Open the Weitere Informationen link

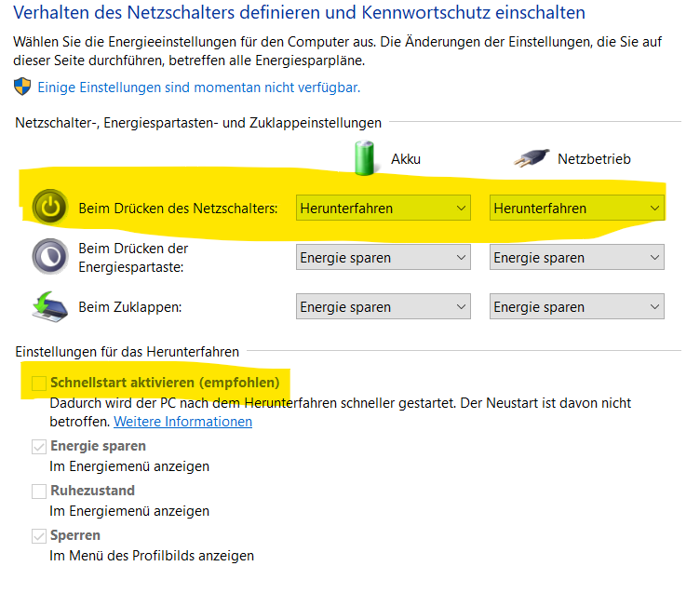(183, 422)
